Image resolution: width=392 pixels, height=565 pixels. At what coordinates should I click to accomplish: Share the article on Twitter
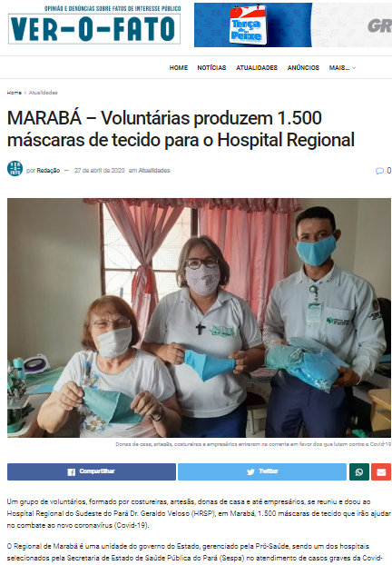pos(262,471)
